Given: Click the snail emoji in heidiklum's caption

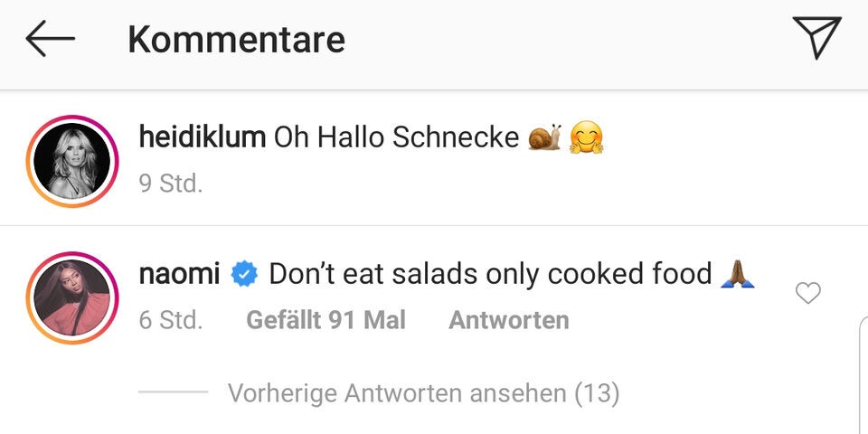Looking at the screenshot, I should pos(544,137).
